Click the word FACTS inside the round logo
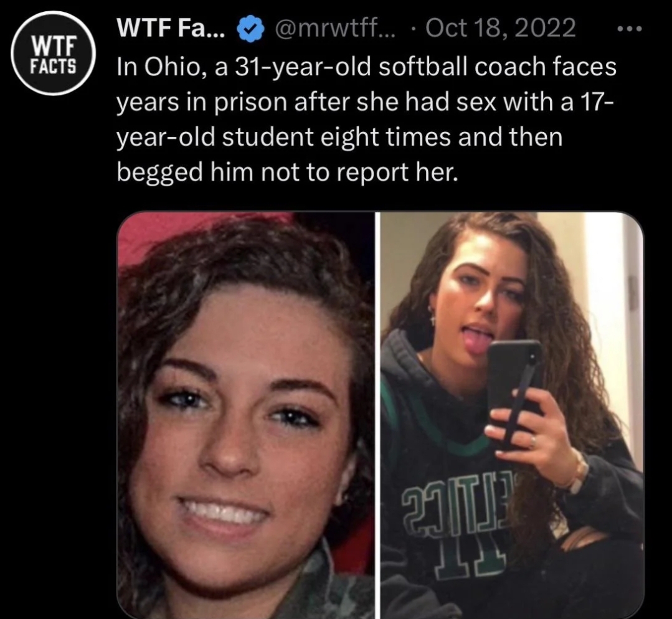 click(x=54, y=65)
